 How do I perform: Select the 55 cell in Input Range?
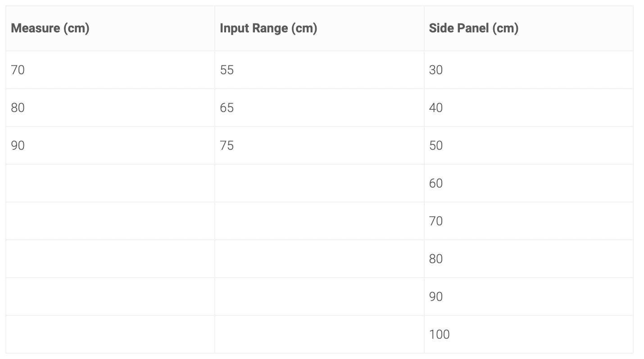click(x=319, y=70)
